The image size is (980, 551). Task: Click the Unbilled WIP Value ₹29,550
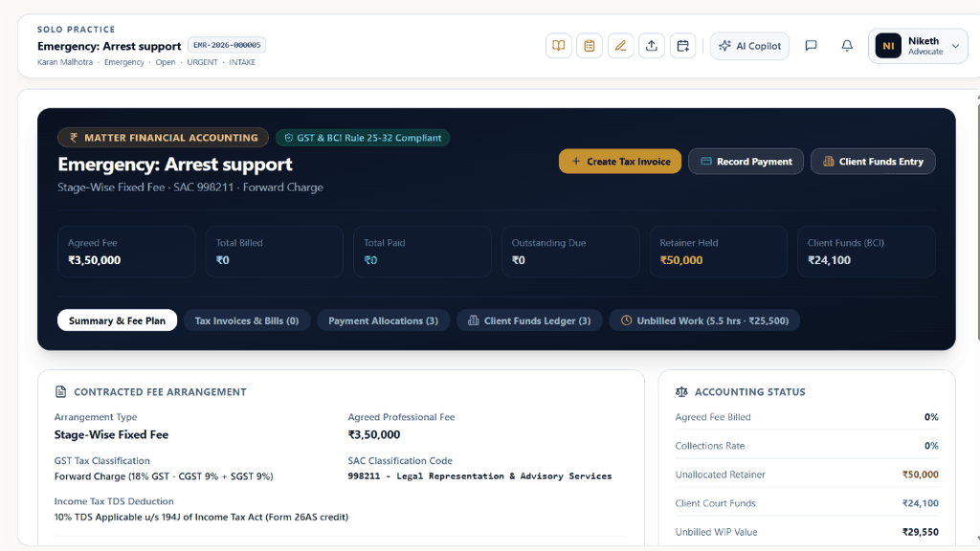(x=920, y=532)
